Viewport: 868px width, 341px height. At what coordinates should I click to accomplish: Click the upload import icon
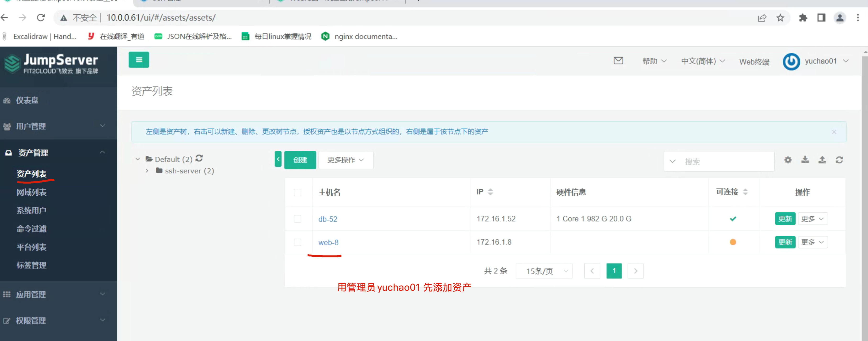pyautogui.click(x=822, y=160)
